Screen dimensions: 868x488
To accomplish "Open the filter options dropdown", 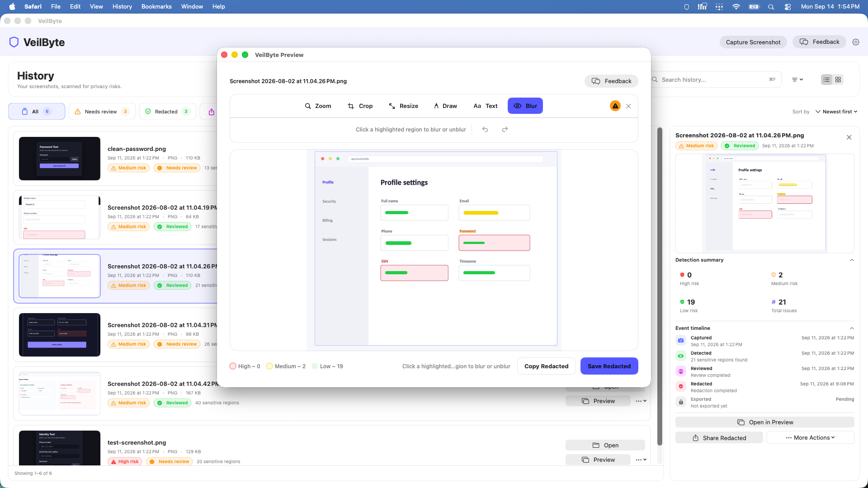I will [797, 80].
